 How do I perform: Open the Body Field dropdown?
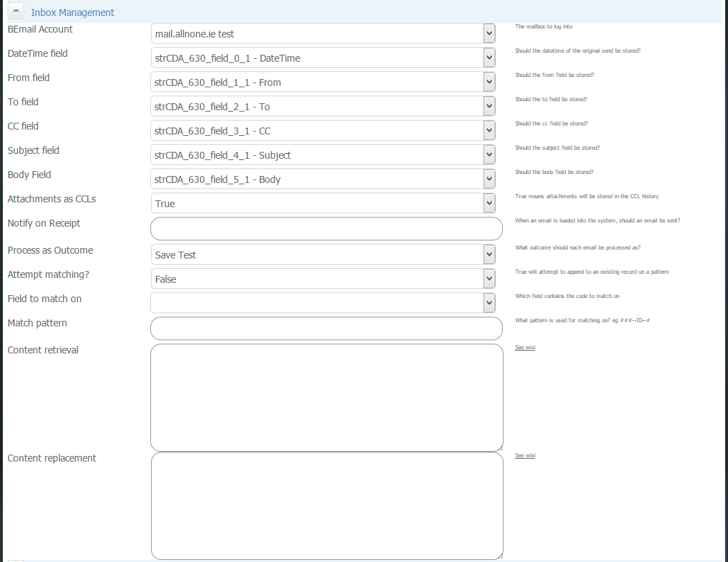[x=488, y=179]
